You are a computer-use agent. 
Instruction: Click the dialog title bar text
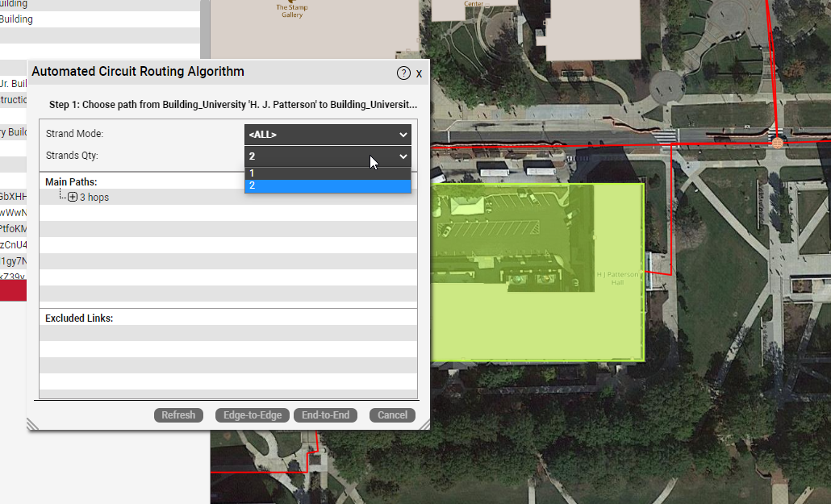point(138,72)
